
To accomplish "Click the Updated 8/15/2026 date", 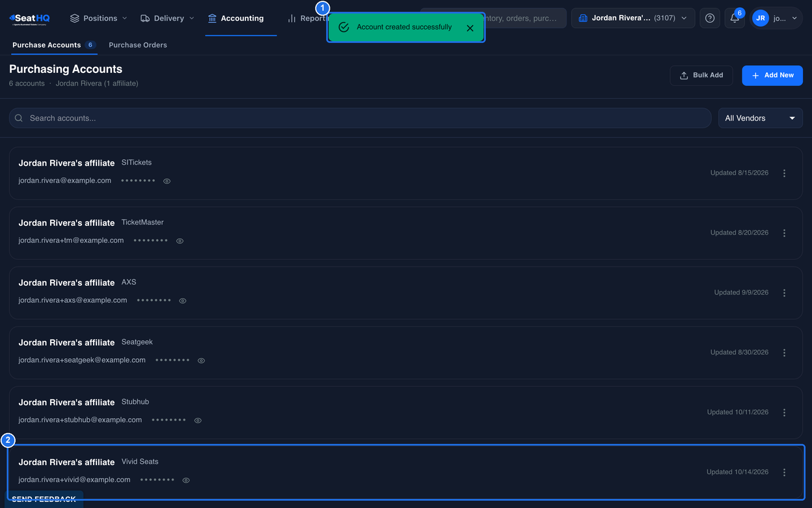I will pos(739,173).
